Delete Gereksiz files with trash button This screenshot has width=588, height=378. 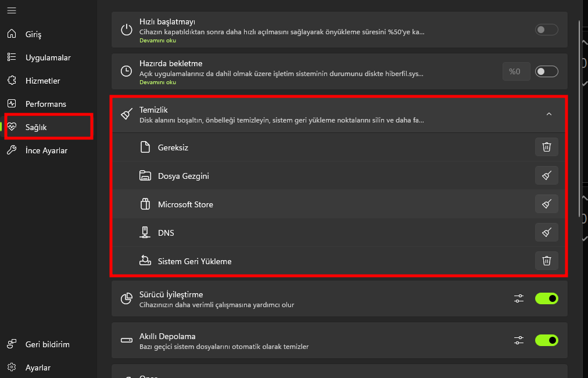pos(546,147)
